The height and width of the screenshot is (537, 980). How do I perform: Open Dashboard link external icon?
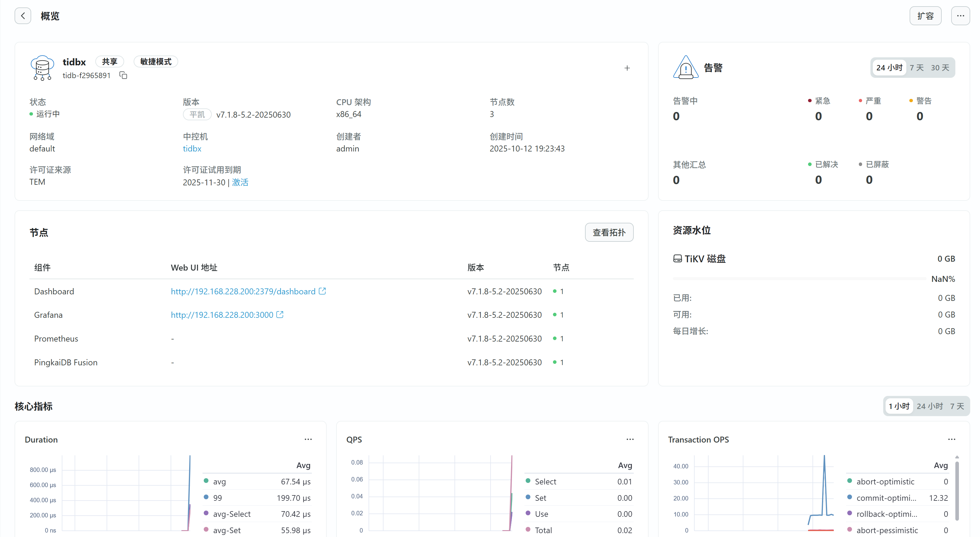pos(322,291)
